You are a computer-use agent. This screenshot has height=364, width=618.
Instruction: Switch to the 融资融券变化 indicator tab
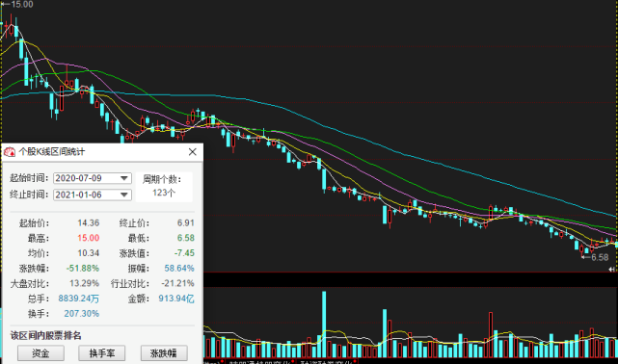326,362
